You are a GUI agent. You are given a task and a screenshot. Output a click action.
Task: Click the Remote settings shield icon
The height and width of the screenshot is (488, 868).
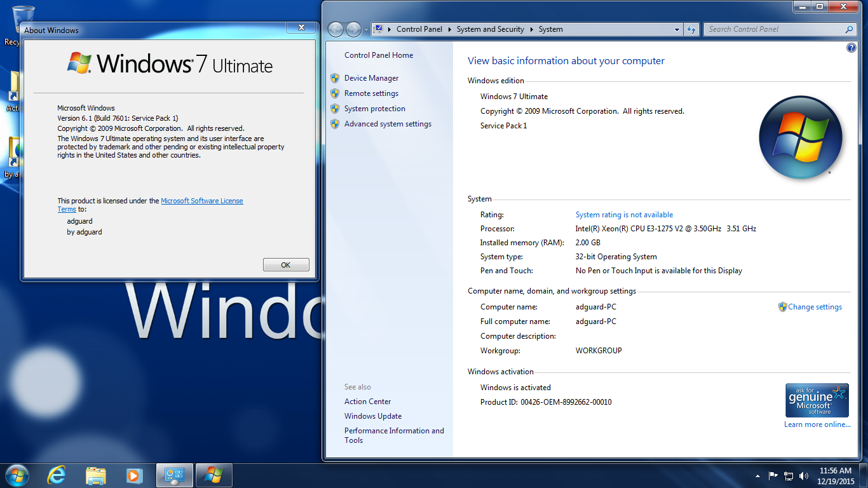coord(335,93)
